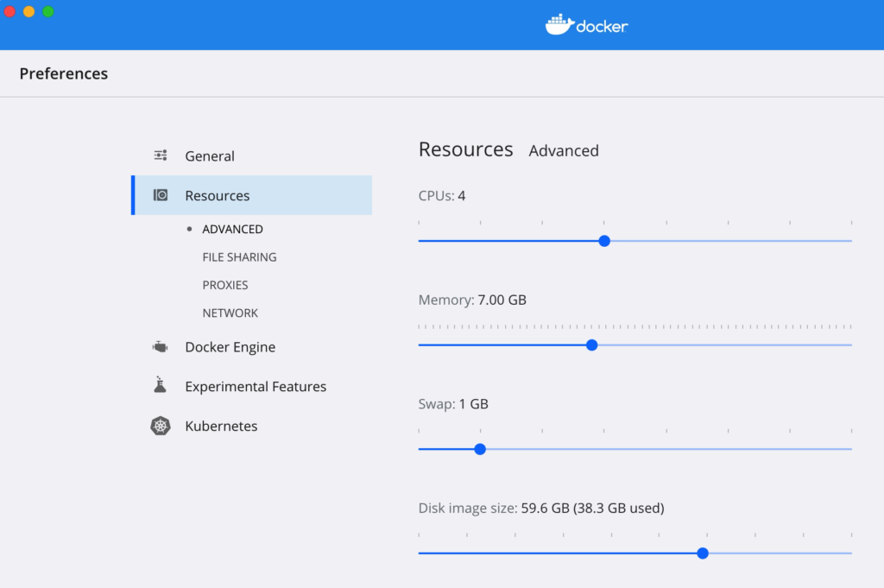
Task: Click the Resources disk icon in sidebar
Action: point(161,195)
